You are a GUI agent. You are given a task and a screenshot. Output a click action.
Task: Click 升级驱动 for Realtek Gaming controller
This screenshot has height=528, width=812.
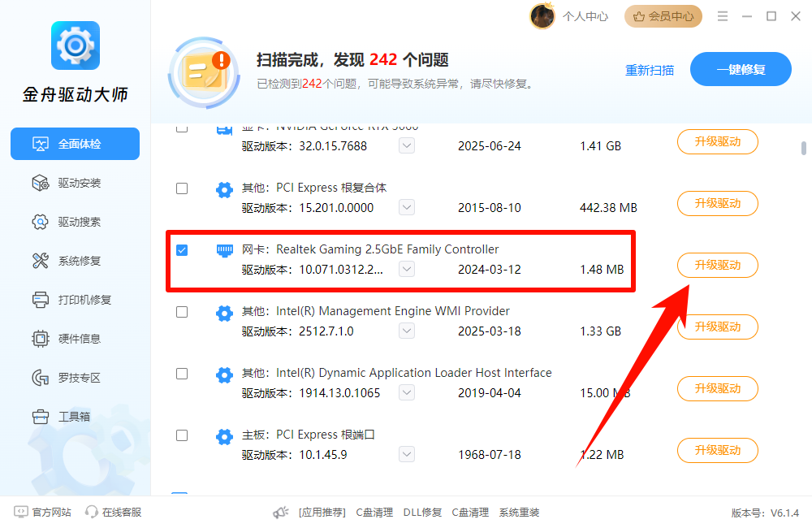(x=718, y=266)
